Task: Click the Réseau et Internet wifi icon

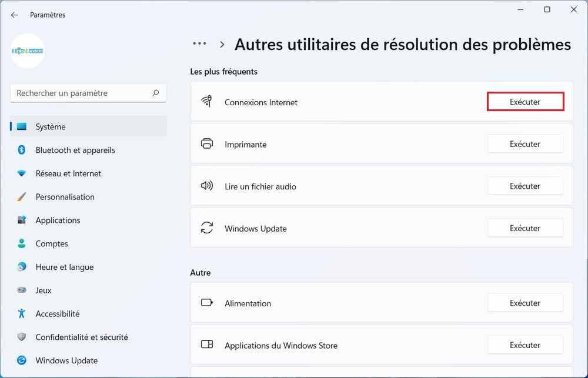Action: pyautogui.click(x=22, y=173)
